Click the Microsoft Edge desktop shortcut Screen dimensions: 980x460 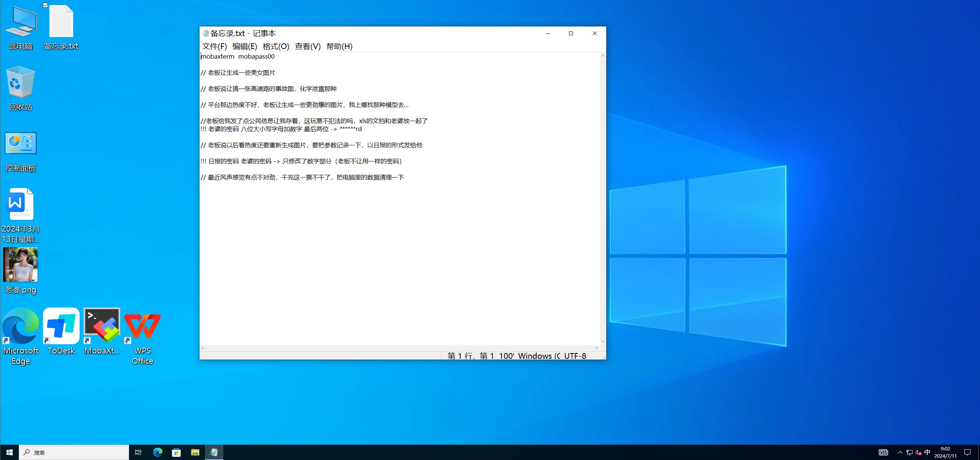tap(21, 326)
